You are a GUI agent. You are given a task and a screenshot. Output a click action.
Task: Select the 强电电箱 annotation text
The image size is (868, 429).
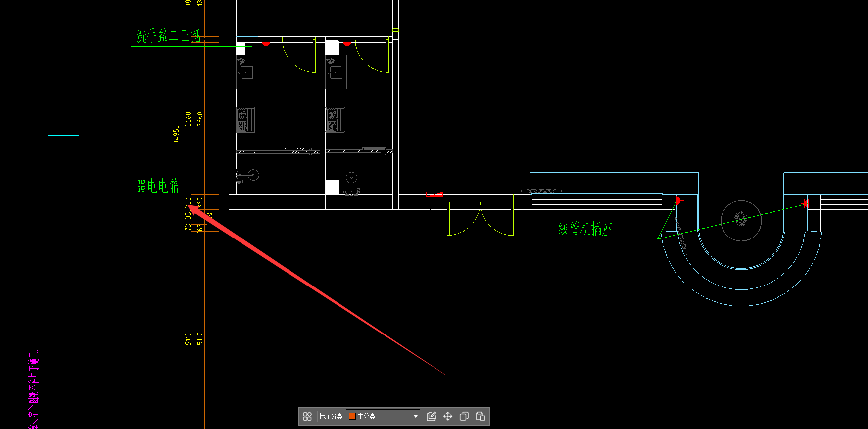pos(158,186)
